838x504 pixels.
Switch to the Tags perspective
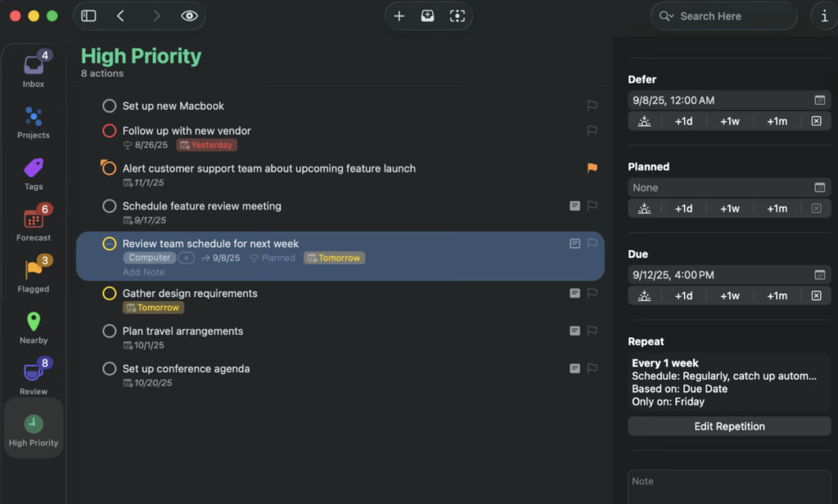[x=34, y=173]
